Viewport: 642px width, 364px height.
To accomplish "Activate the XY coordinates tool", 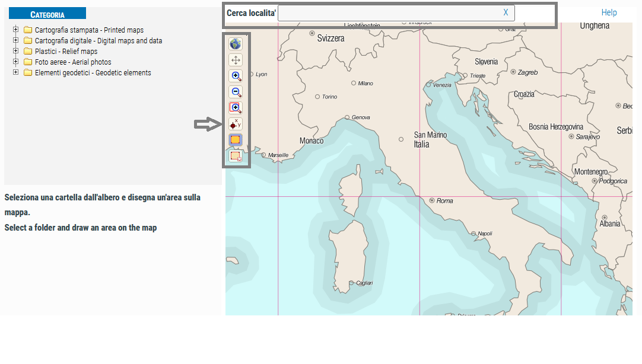I will click(x=236, y=124).
